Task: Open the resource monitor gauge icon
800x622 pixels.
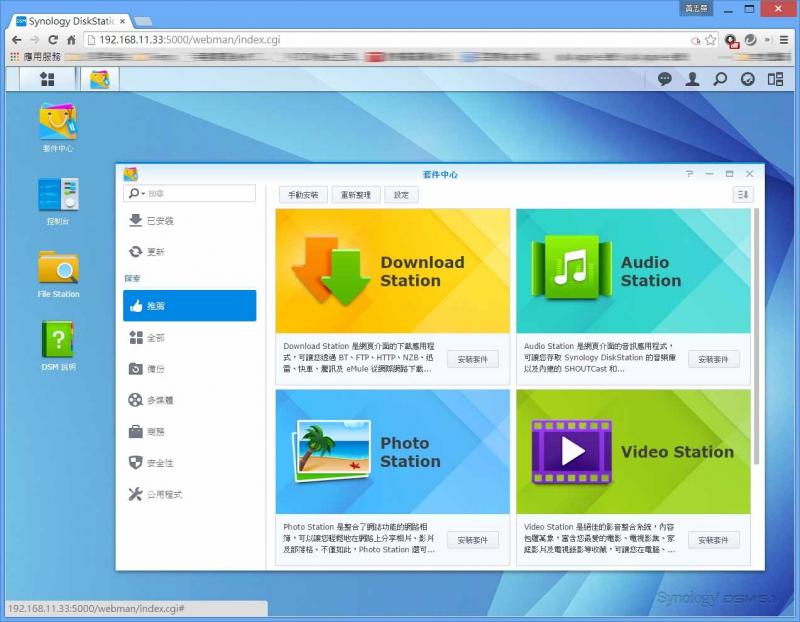Action: (747, 79)
